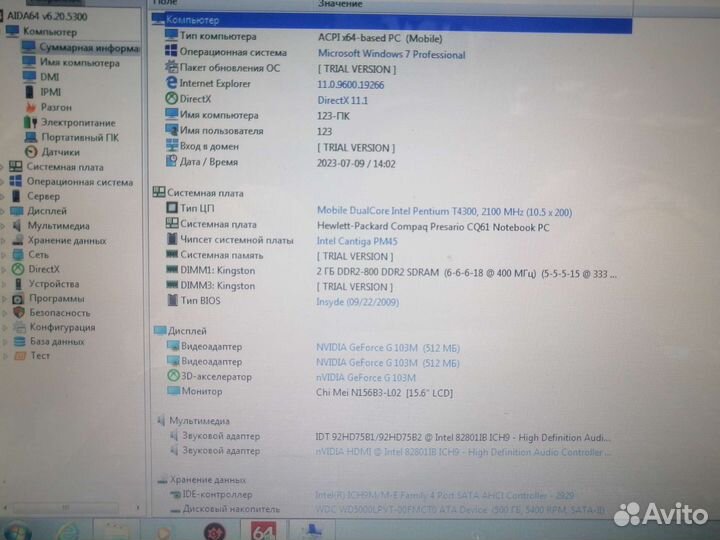Open Microsoft Windows 7 Professional link
720x540 pixels.
click(391, 54)
